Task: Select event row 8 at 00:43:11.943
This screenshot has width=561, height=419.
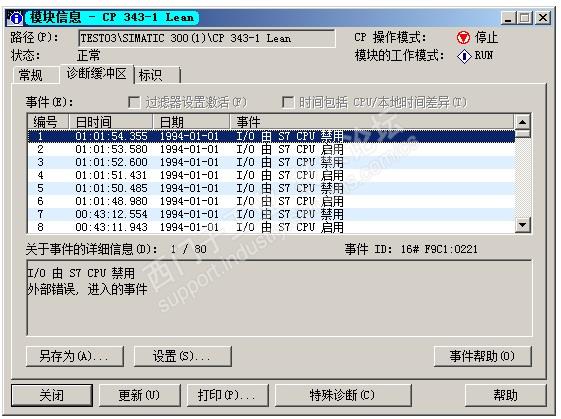Action: (271, 227)
